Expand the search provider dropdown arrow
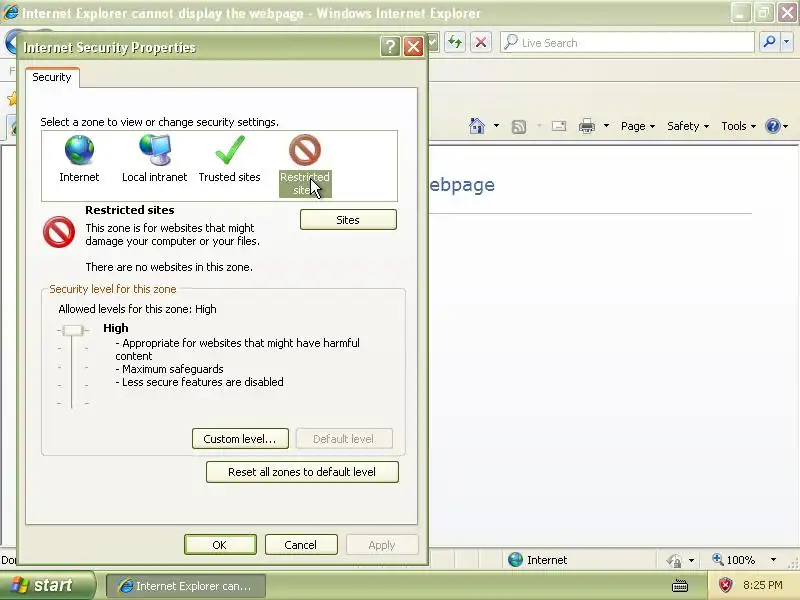 pyautogui.click(x=786, y=42)
